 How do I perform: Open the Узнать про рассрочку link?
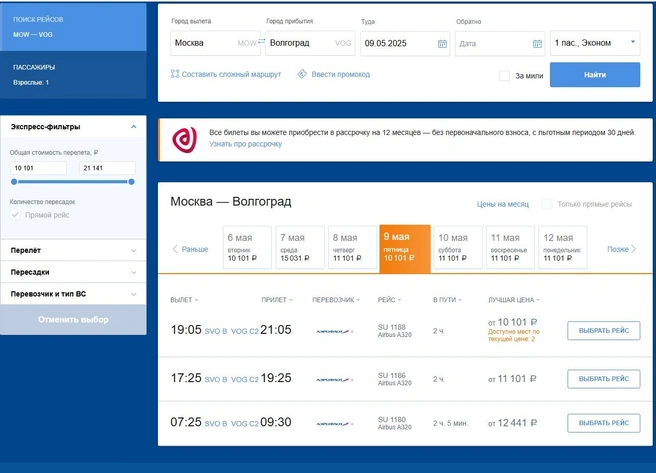point(246,144)
